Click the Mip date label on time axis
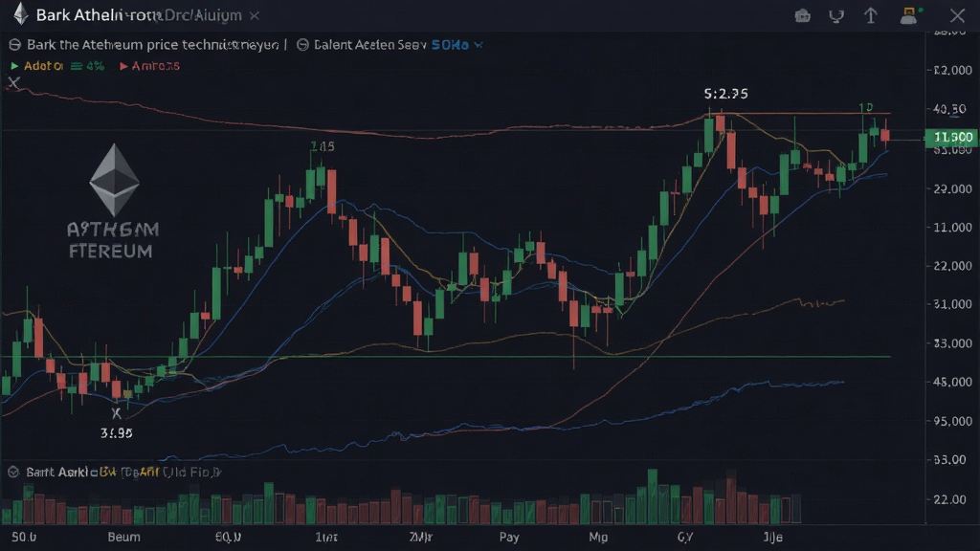Image resolution: width=980 pixels, height=551 pixels. click(x=598, y=537)
